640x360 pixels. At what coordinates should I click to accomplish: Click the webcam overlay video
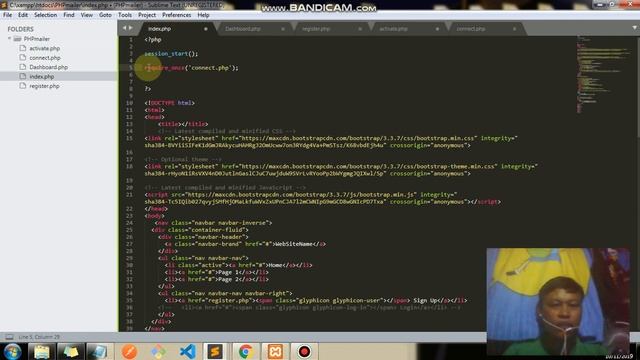click(558, 301)
